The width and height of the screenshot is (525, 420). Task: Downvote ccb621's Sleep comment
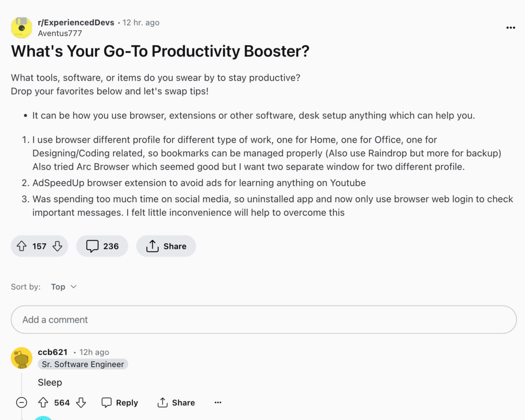81,402
